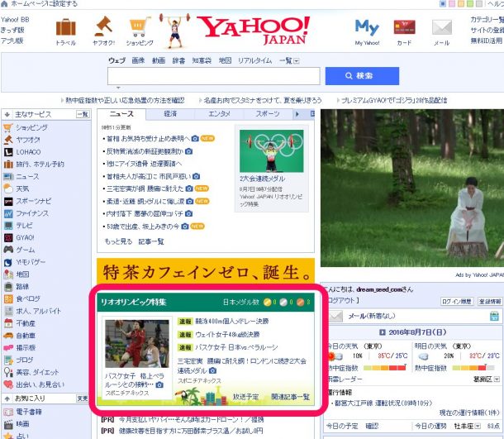Open the red Card icon
The height and width of the screenshot is (439, 504).
404,27
